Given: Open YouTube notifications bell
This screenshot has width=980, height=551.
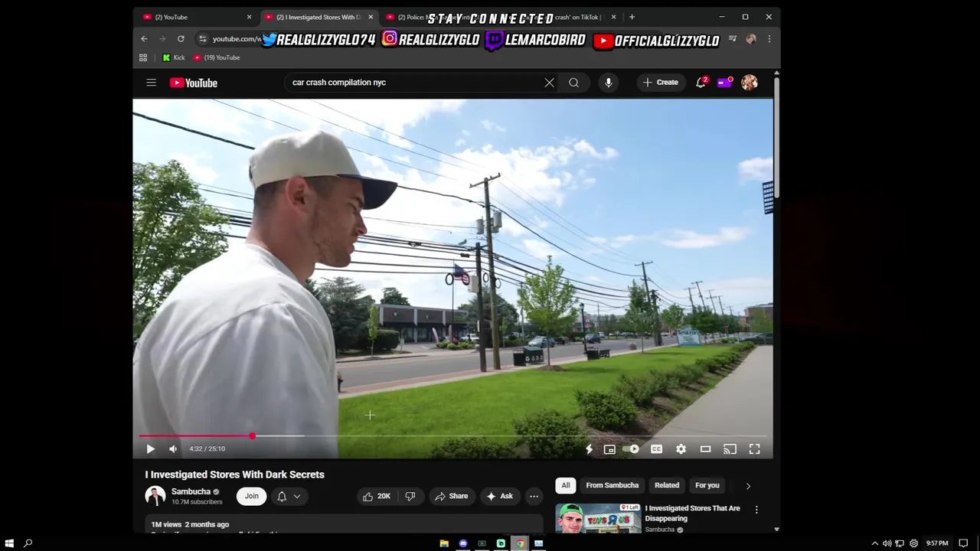Looking at the screenshot, I should 701,83.
